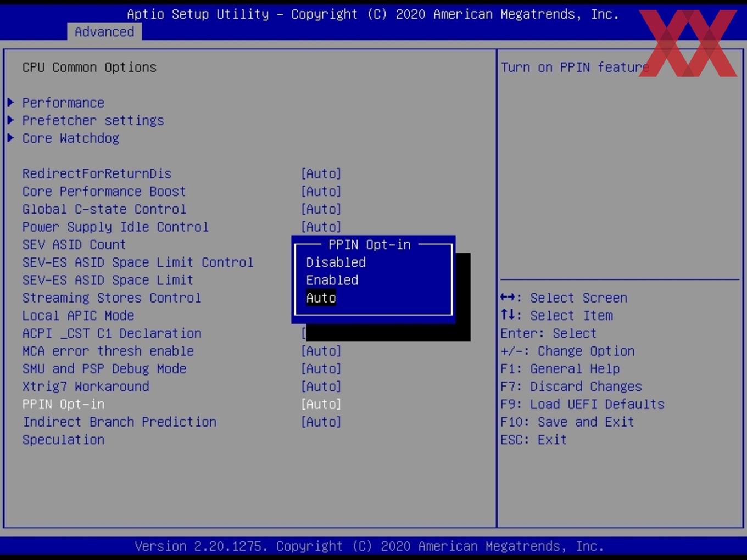Click the F7: Discard Changes hint
This screenshot has width=747, height=560.
pyautogui.click(x=571, y=387)
